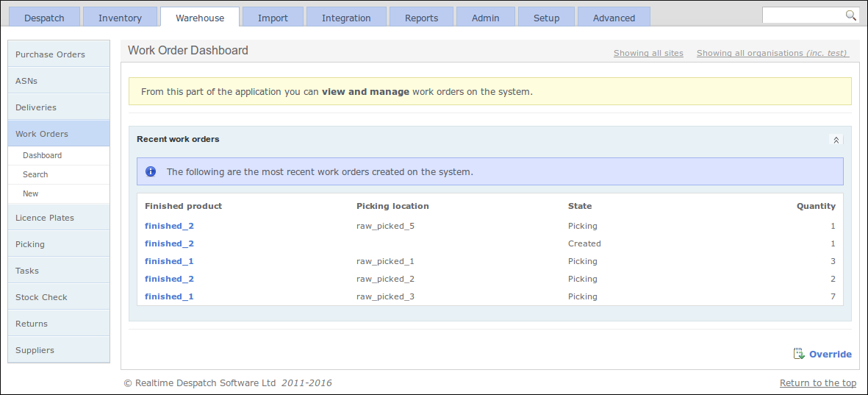Open Purchase Orders in the sidebar
868x395 pixels.
coord(59,54)
